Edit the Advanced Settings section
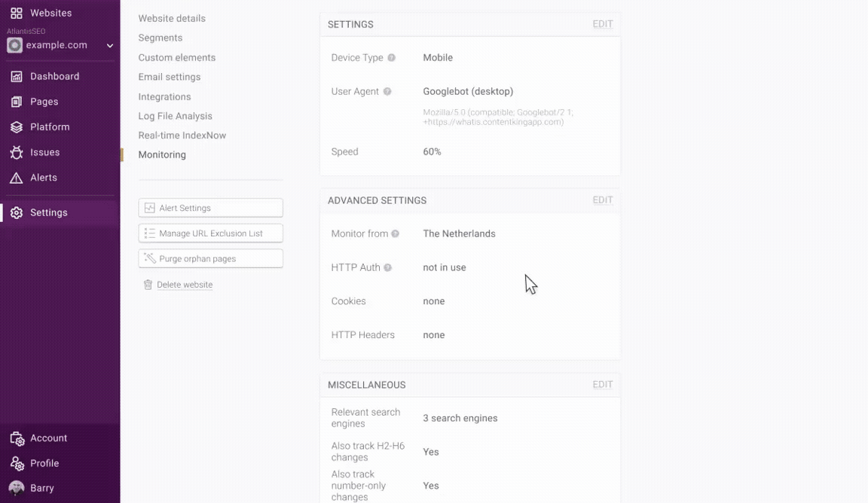This screenshot has width=868, height=503. click(602, 200)
